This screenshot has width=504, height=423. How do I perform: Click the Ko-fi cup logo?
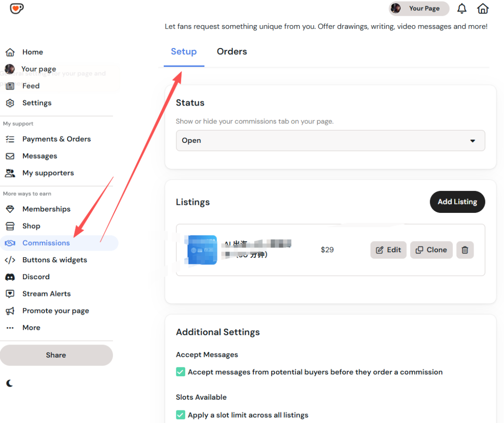(x=17, y=8)
